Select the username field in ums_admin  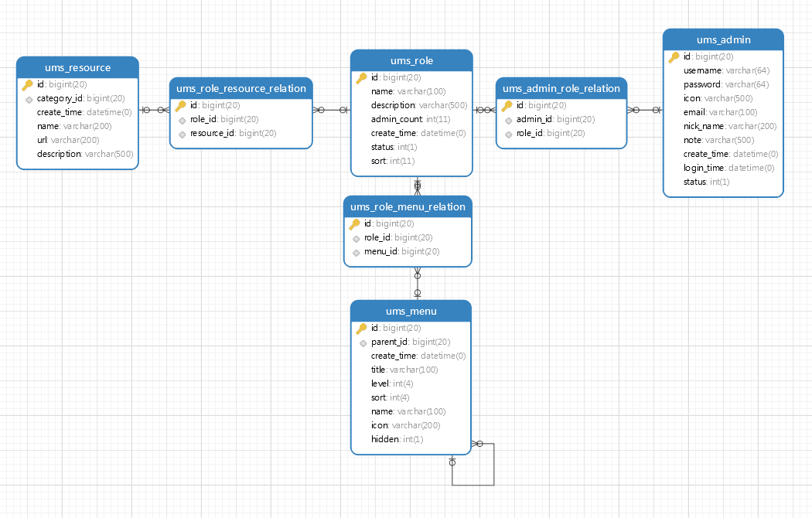pos(727,71)
